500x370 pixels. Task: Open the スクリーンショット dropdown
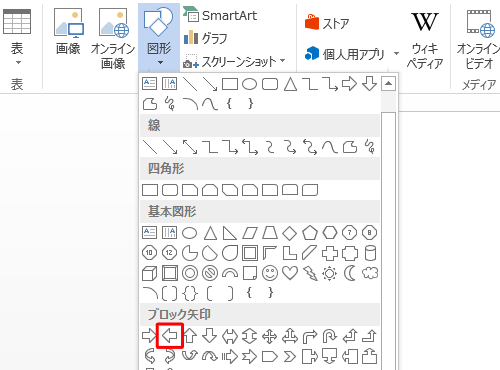(x=234, y=61)
